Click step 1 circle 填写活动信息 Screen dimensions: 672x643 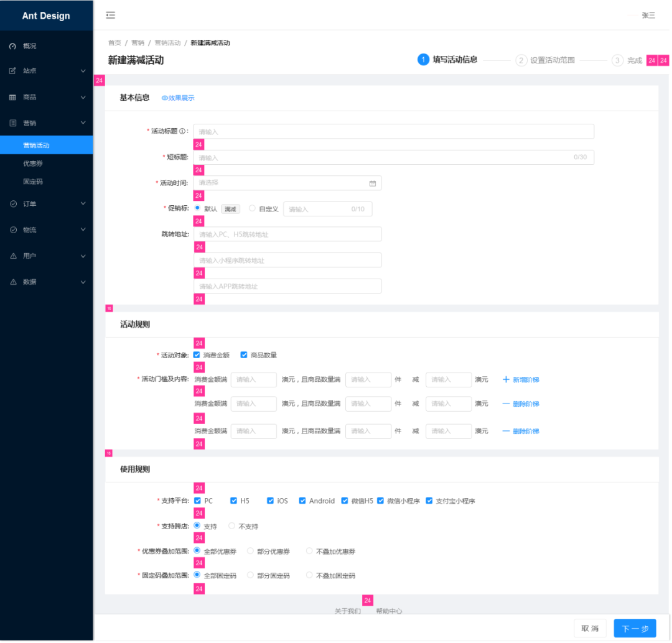tap(423, 60)
